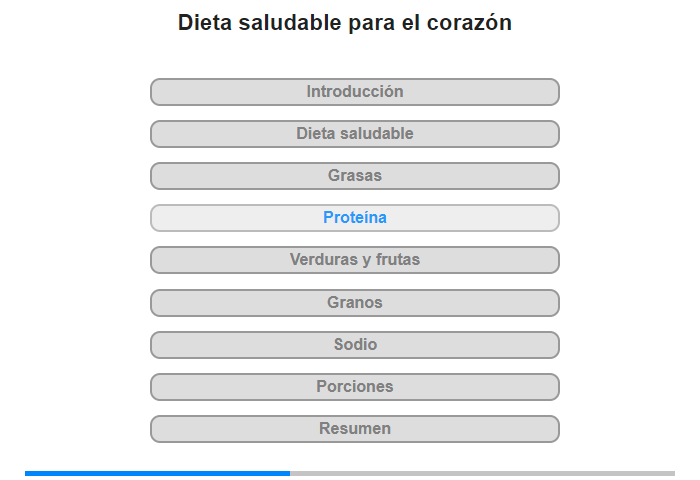Select the Sodio section button
This screenshot has height=480, width=700.
click(354, 345)
